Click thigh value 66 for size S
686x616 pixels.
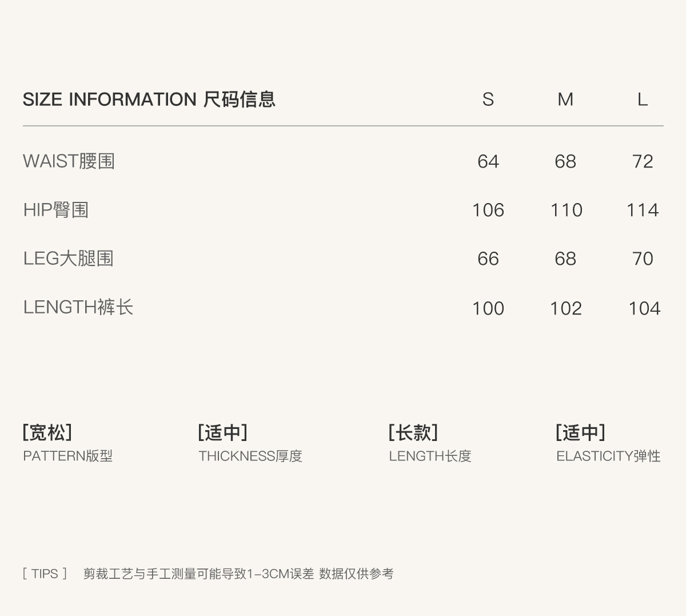coord(488,259)
